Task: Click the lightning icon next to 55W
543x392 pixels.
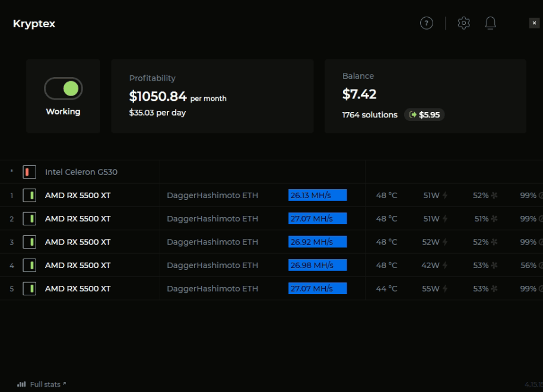Action: [x=445, y=289]
